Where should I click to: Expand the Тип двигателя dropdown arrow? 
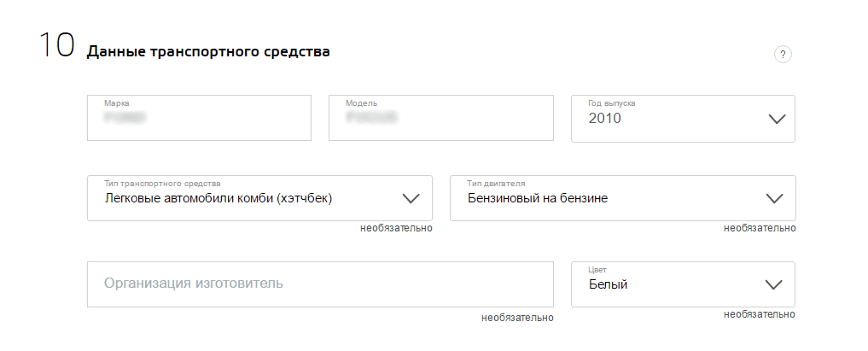774,198
